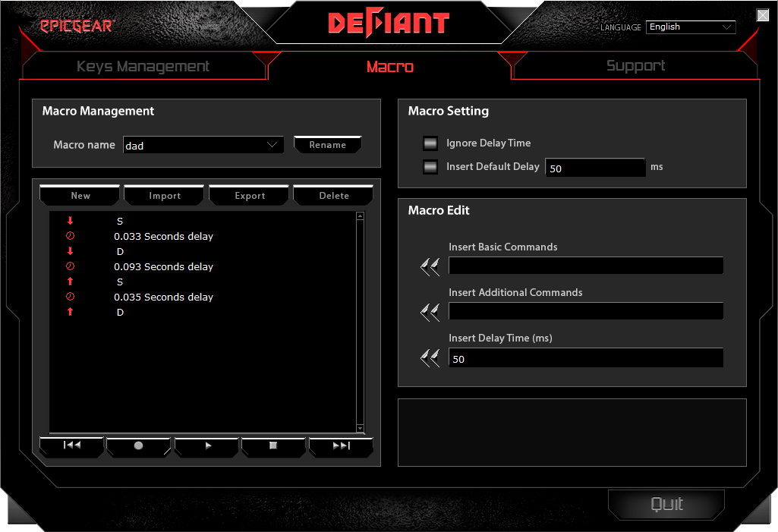Enable Insert Default Delay checkbox
This screenshot has height=532, width=778.
pyautogui.click(x=430, y=167)
